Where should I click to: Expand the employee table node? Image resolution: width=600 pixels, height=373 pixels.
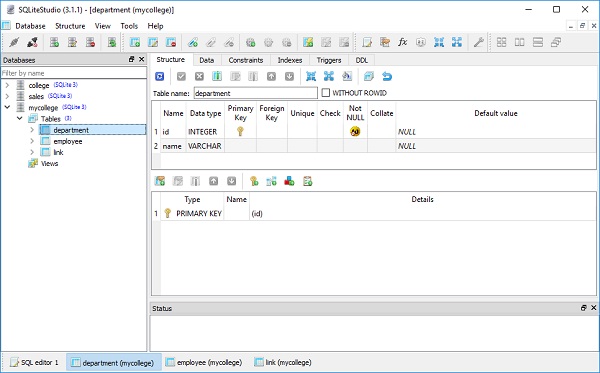32,141
